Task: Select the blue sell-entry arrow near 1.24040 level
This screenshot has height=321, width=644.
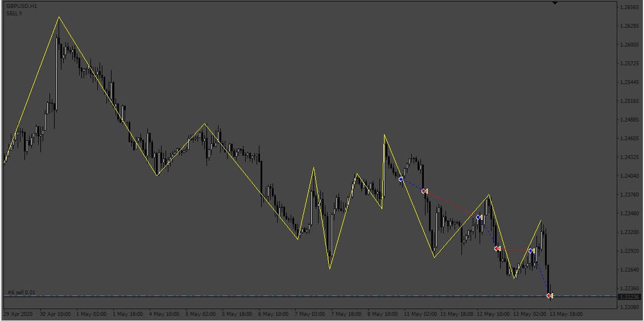Action: click(401, 179)
